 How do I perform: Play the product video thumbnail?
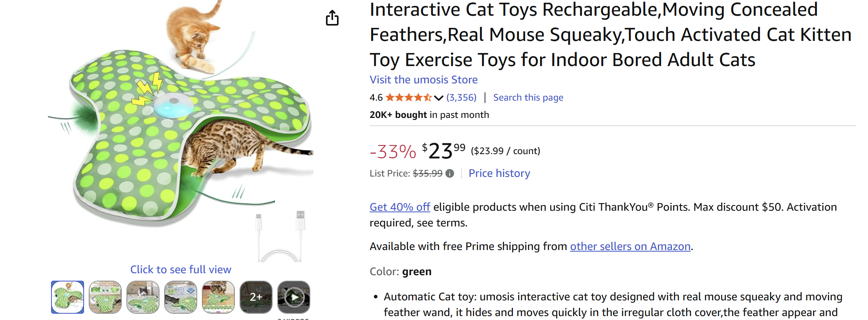coord(294,297)
